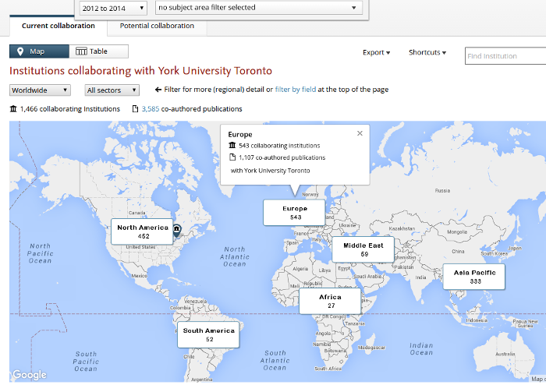The height and width of the screenshot is (392, 546).
Task: Close the Europe info popup
Action: [360, 133]
